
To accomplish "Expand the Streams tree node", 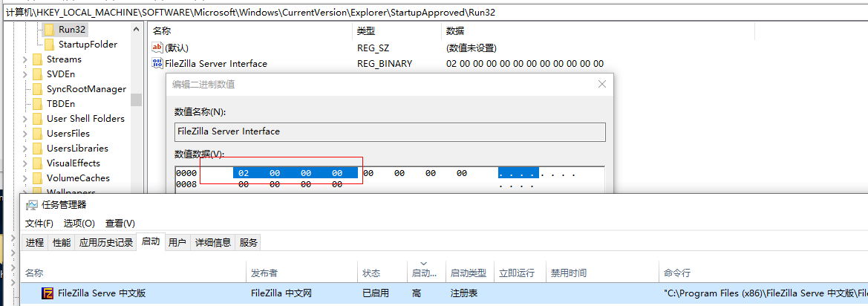I will 25,59.
